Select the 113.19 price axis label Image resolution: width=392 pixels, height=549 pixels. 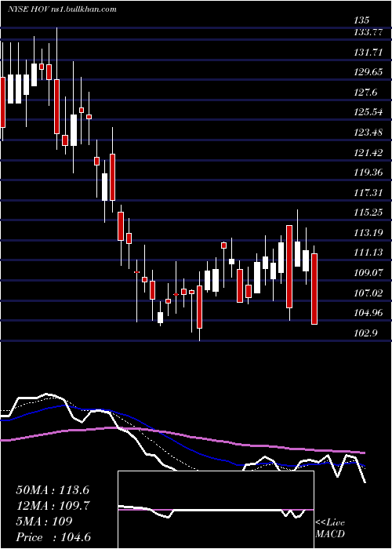[x=368, y=232]
